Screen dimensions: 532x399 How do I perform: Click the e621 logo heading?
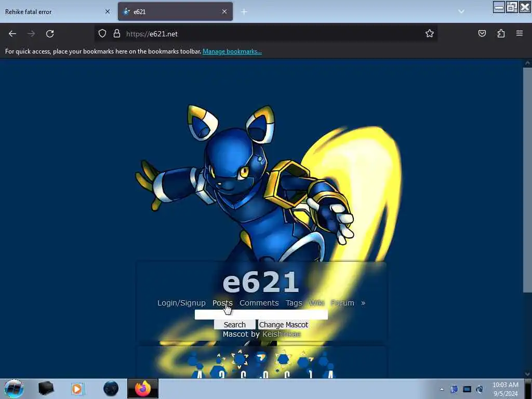[x=261, y=282]
